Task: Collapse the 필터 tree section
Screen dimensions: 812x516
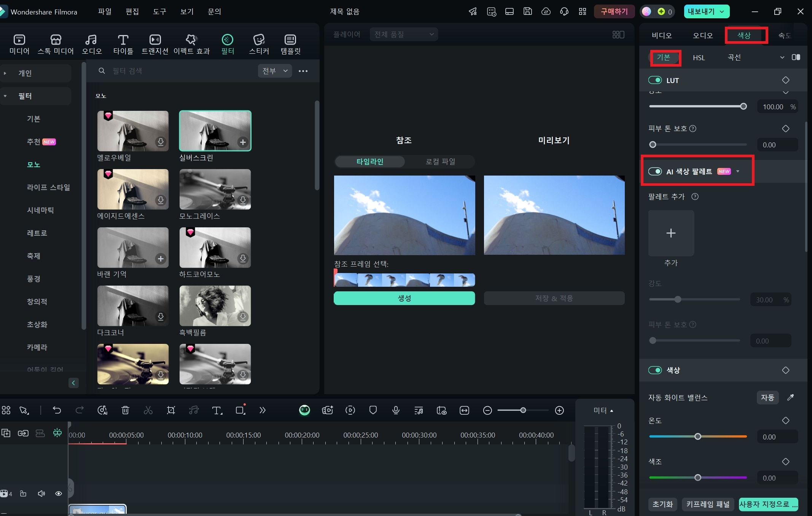Action: [x=5, y=96]
